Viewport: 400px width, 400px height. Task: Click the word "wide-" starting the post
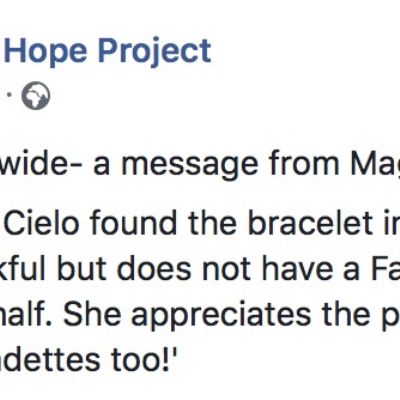41,165
